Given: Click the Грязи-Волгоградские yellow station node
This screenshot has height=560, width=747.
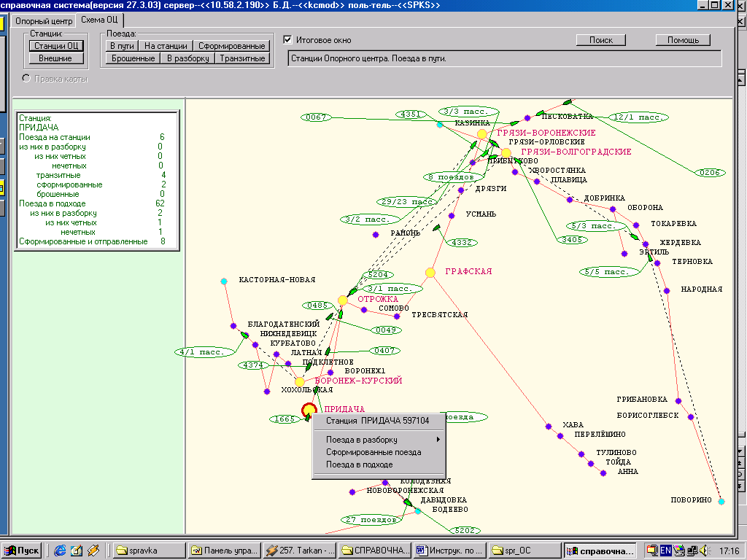Looking at the screenshot, I should (506, 153).
